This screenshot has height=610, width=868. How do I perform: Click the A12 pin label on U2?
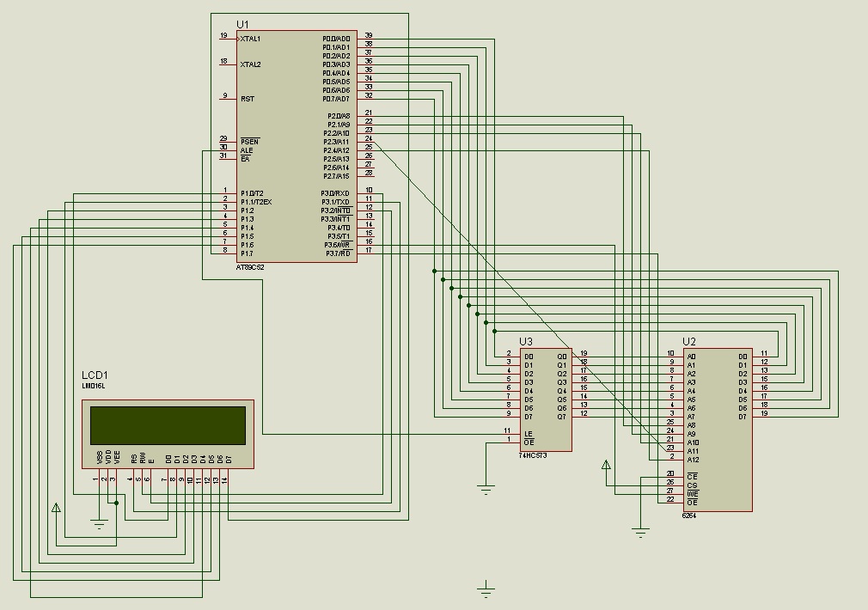pyautogui.click(x=693, y=460)
